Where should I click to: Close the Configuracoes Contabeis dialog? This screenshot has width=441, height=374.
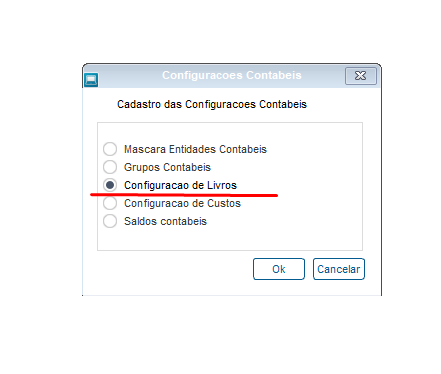pyautogui.click(x=361, y=76)
